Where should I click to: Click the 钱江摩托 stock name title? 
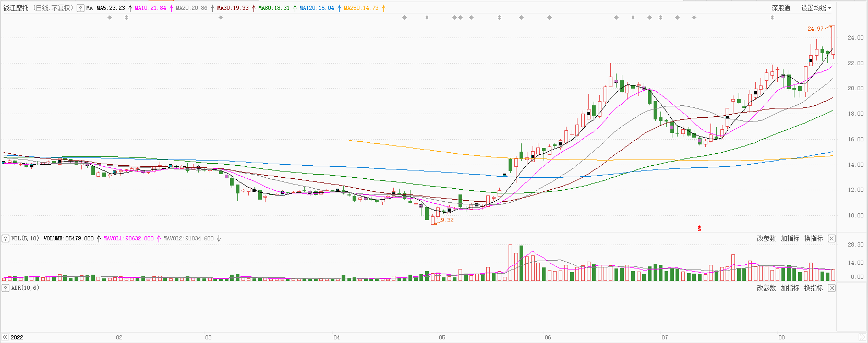click(x=16, y=8)
